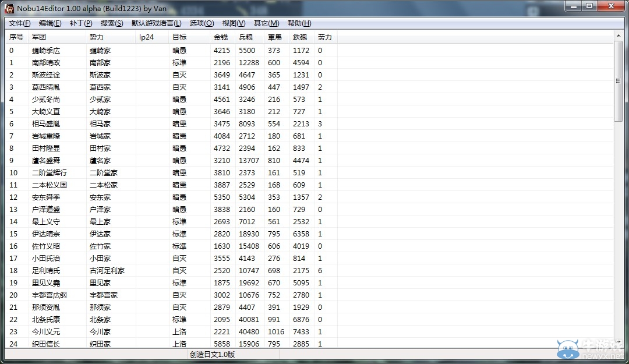Select the 最上义守 legion cell

(46, 222)
